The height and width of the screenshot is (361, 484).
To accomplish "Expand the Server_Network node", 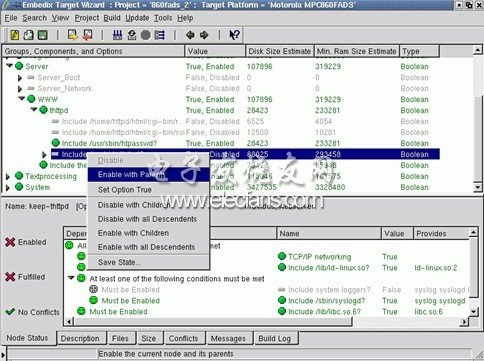I will coord(20,89).
